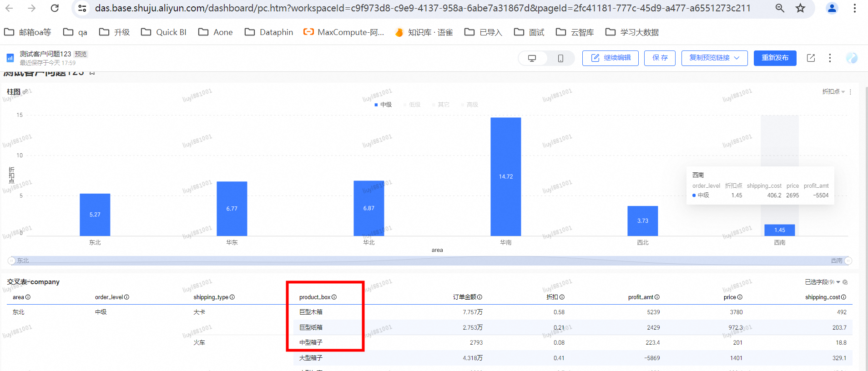
Task: Click the open-in-new-window share icon
Action: click(811, 58)
